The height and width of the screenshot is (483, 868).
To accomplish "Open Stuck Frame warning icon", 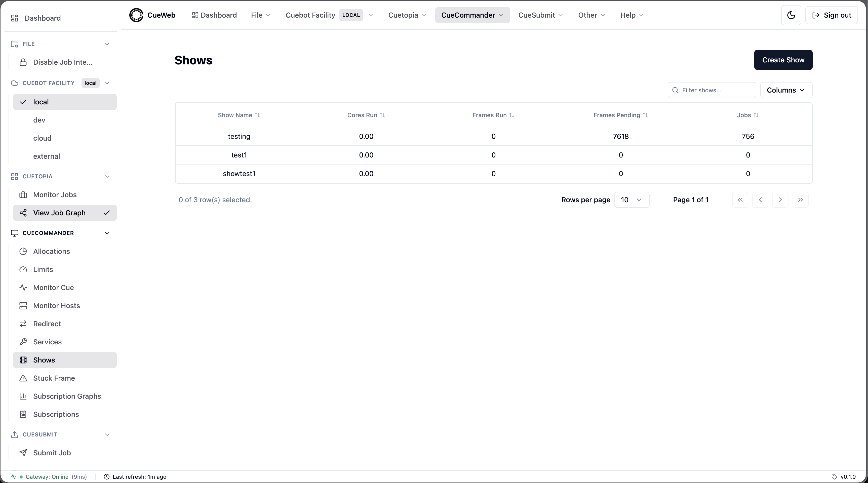I will coord(23,378).
